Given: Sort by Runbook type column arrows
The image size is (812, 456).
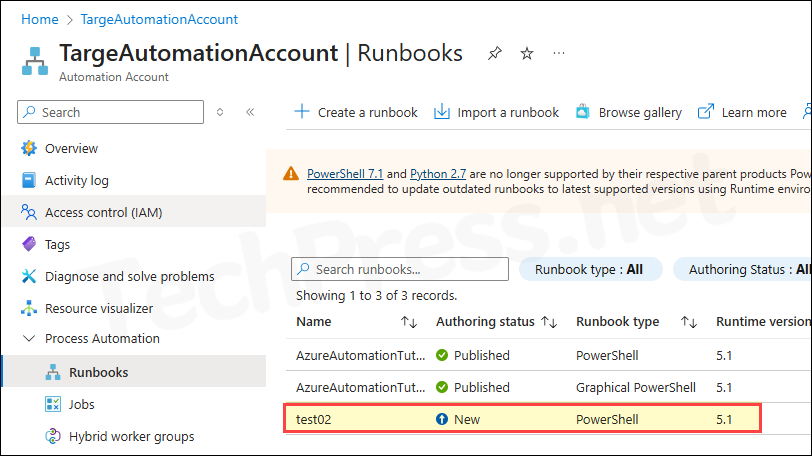Looking at the screenshot, I should (689, 322).
